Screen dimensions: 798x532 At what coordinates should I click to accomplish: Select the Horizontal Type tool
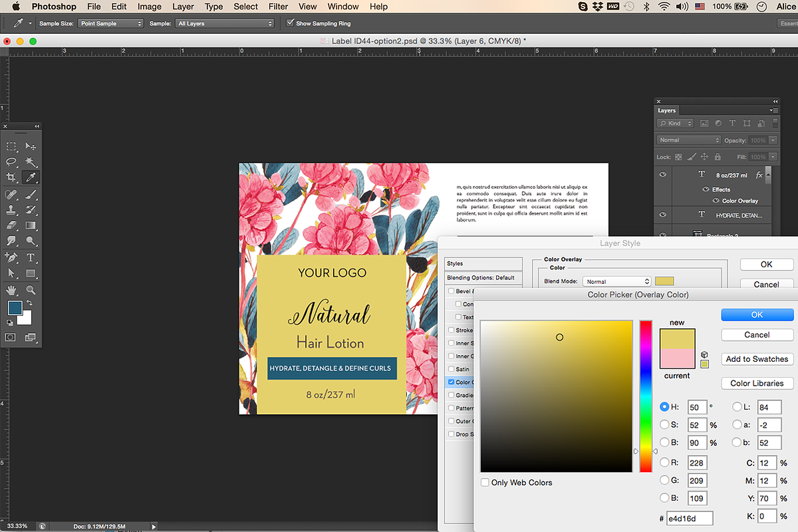point(31,257)
